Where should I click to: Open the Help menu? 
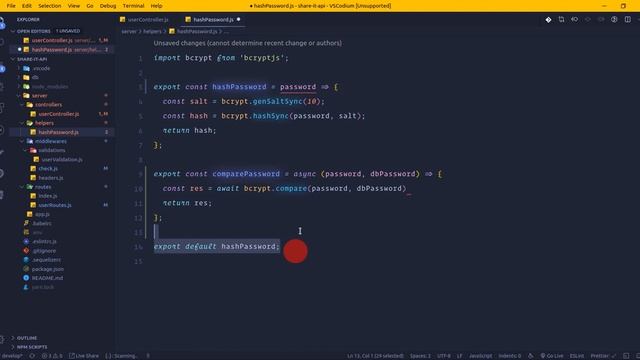[x=156, y=6]
